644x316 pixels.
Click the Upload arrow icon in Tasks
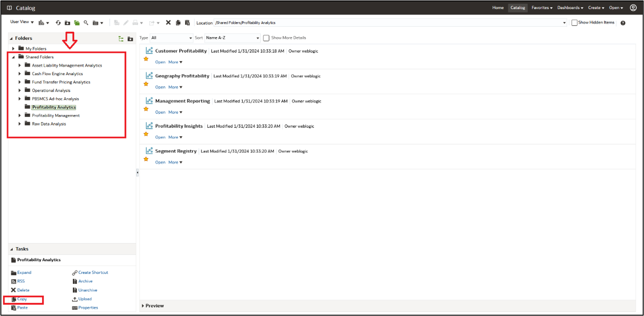pos(75,299)
